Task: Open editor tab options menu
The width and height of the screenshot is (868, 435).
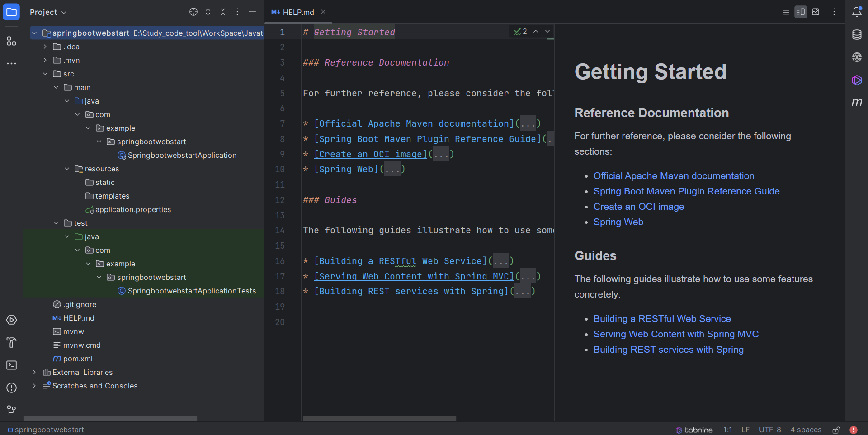Action: click(x=834, y=12)
